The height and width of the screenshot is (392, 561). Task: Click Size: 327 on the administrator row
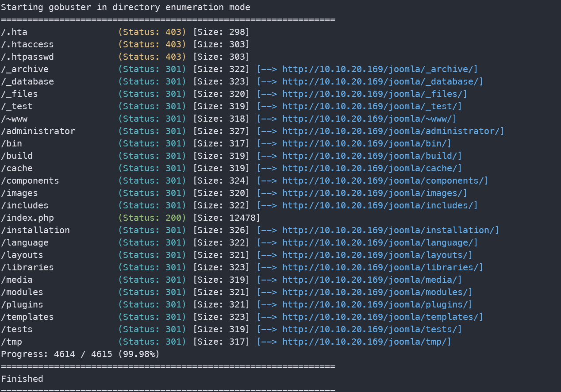coord(221,131)
